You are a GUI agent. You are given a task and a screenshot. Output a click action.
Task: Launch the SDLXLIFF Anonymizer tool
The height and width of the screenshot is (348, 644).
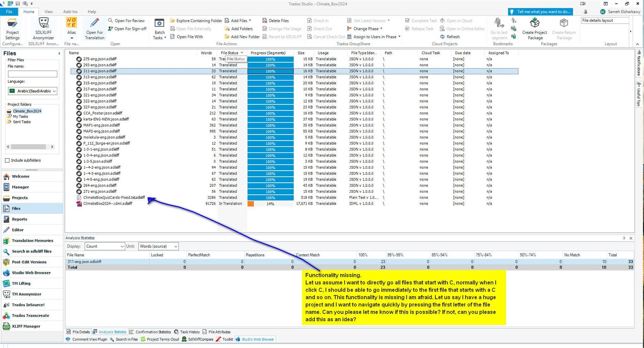click(x=43, y=29)
